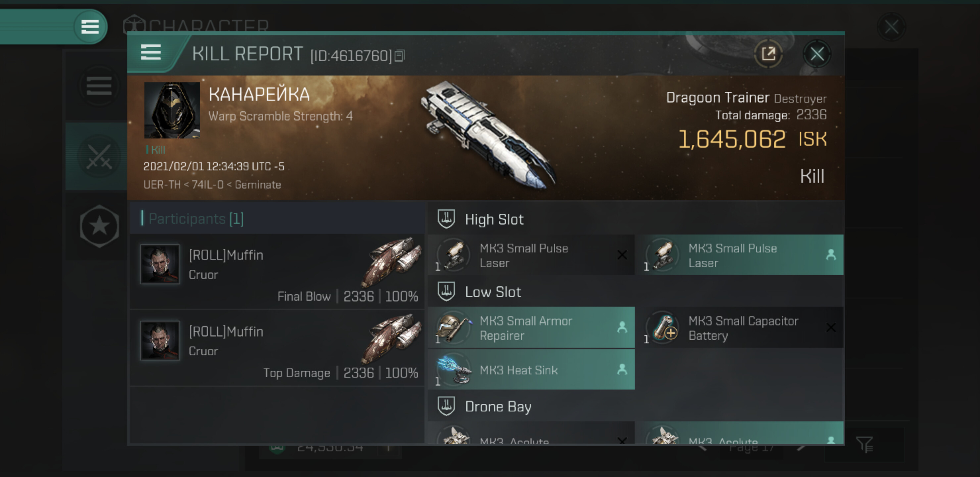Open the main teal menu button
980x477 pixels.
pos(90,26)
